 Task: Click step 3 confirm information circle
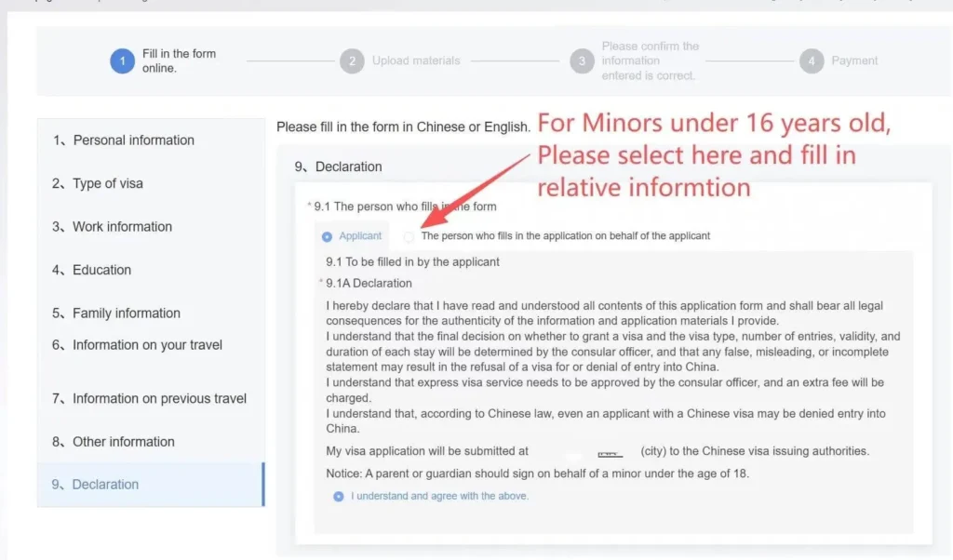tap(582, 61)
